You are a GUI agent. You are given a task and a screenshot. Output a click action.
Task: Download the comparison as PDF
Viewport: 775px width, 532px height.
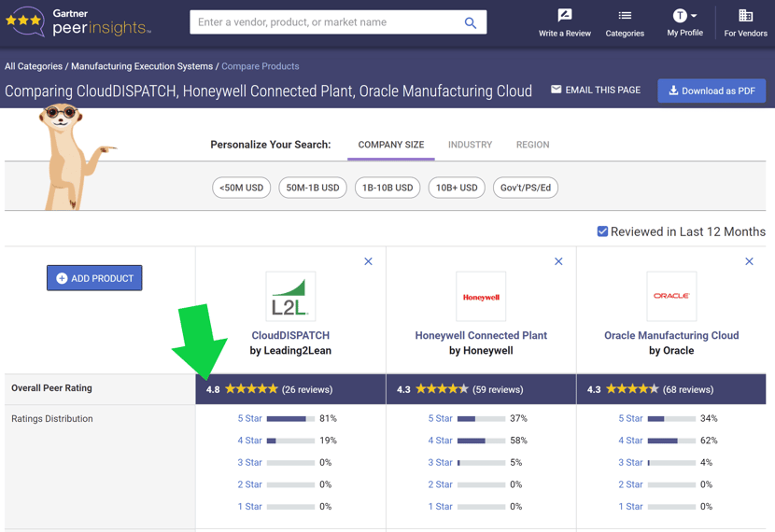click(x=712, y=91)
